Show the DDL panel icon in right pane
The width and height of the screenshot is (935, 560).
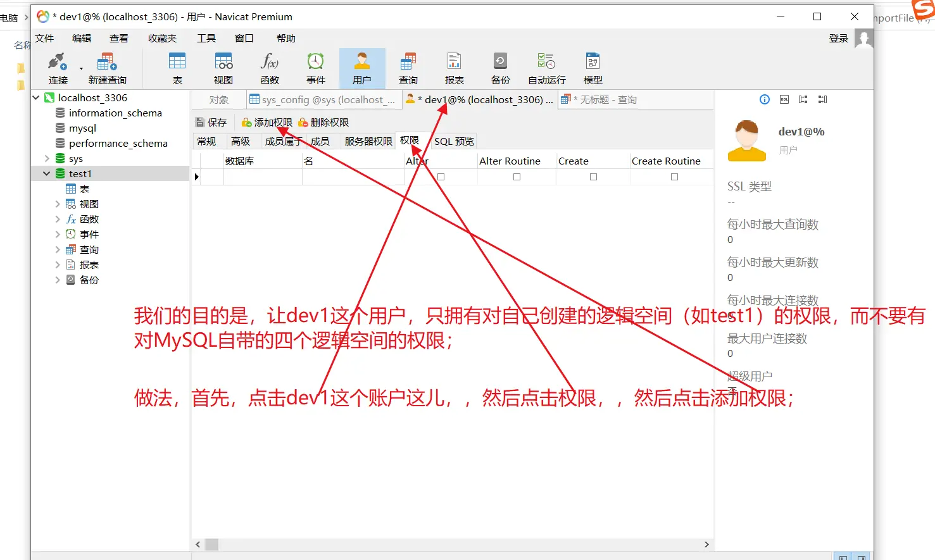pyautogui.click(x=784, y=99)
